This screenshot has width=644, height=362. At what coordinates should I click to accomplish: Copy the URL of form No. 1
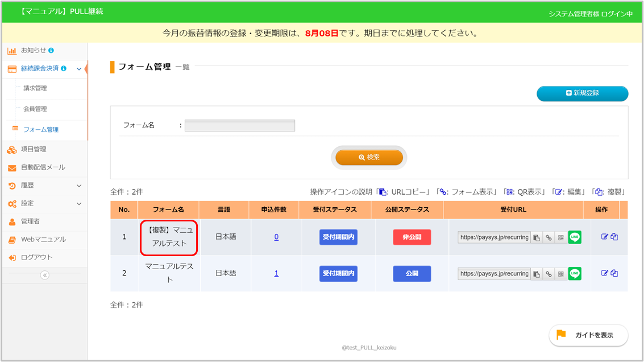pyautogui.click(x=536, y=237)
